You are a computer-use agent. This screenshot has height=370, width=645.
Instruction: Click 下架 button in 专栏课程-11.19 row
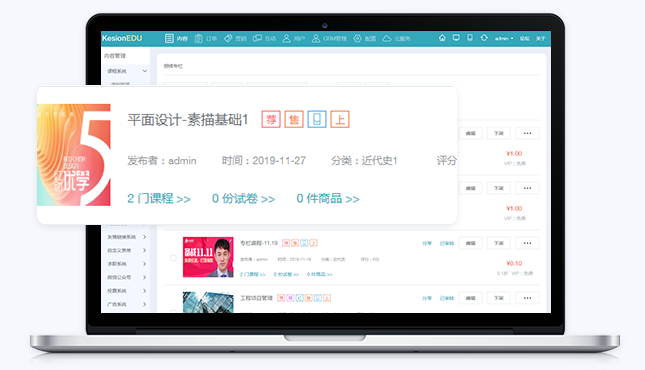[499, 243]
